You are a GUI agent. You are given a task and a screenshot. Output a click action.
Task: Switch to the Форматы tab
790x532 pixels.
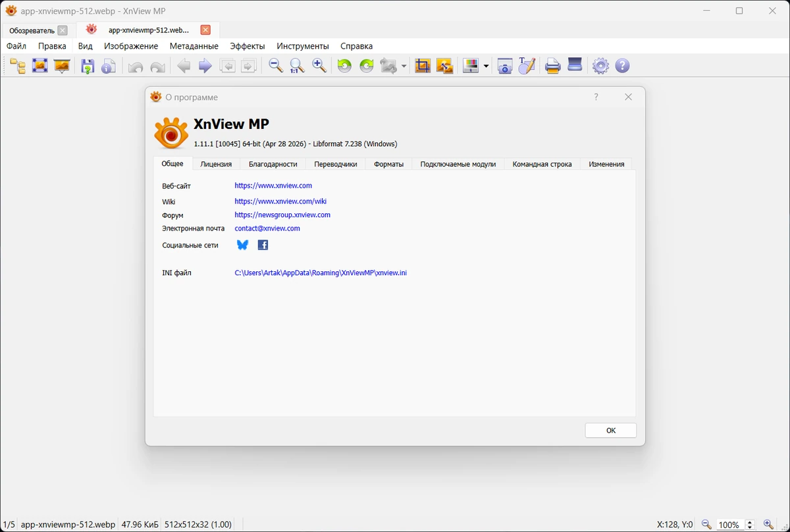coord(388,164)
